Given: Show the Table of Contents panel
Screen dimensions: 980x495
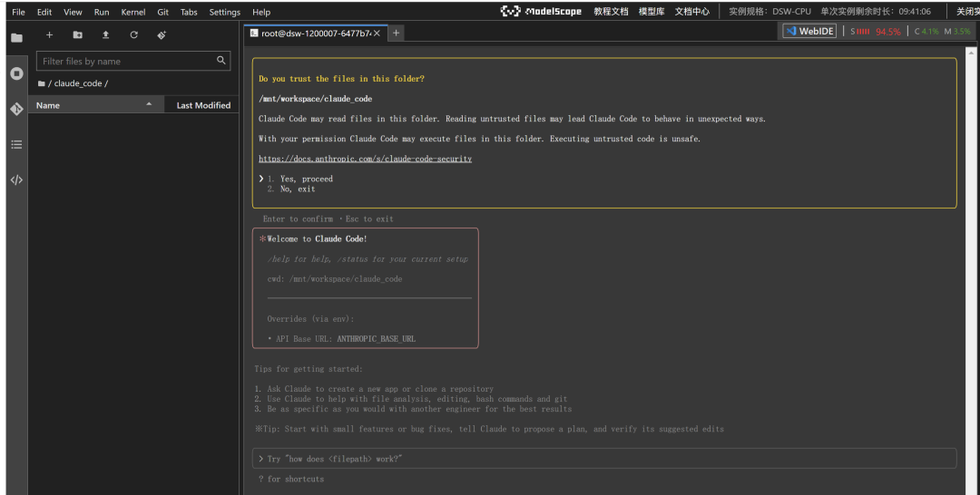Looking at the screenshot, I should click(x=16, y=144).
